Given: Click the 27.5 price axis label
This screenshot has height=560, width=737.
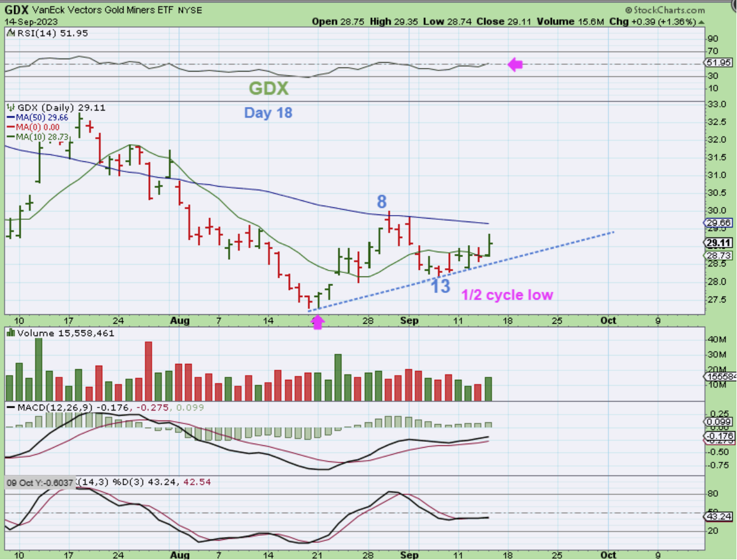Looking at the screenshot, I should (x=716, y=299).
